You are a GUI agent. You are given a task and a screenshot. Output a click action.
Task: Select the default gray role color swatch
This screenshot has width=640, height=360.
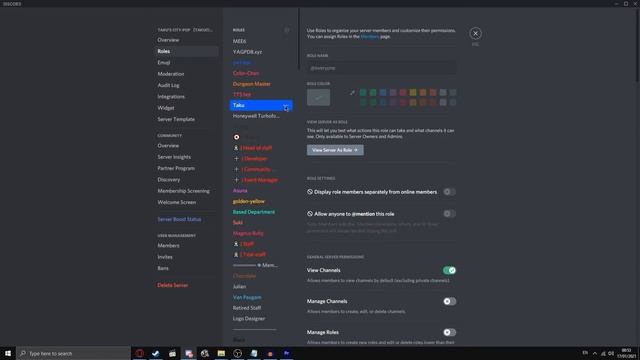click(x=318, y=98)
